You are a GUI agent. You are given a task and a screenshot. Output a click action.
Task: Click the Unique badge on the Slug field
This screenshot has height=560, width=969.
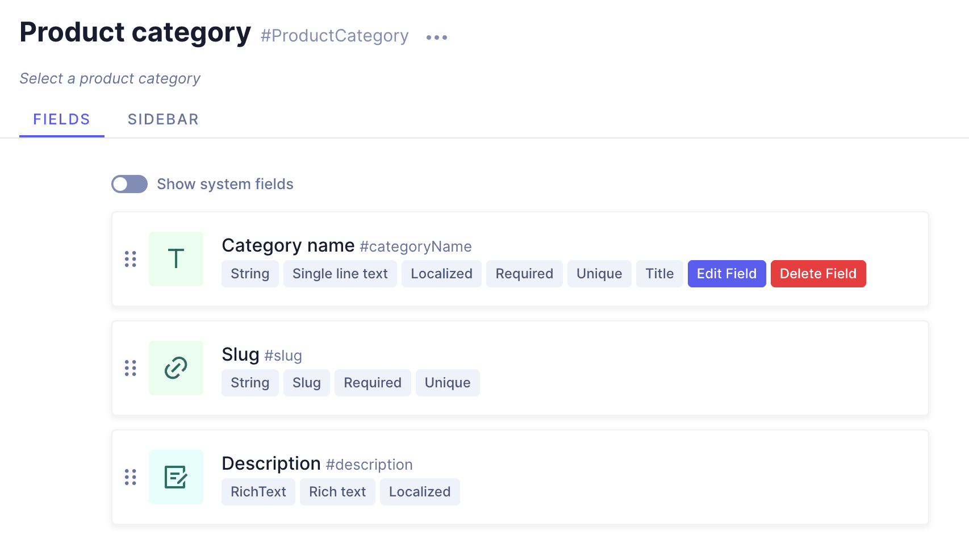(x=448, y=382)
